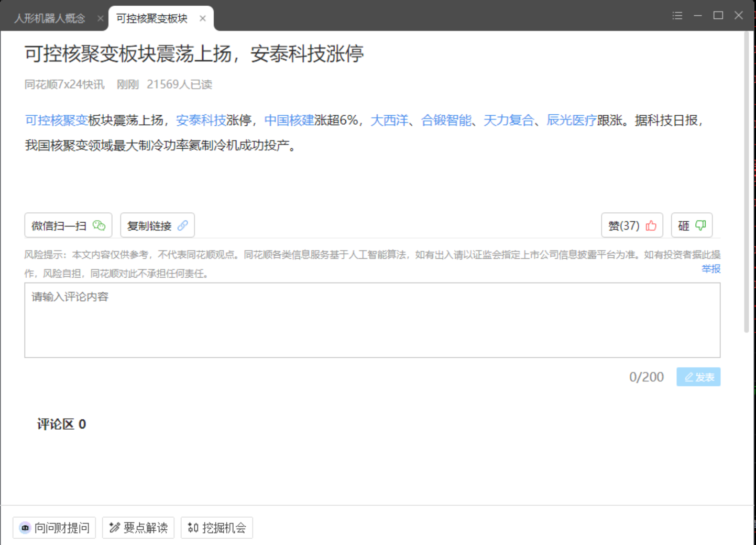Image resolution: width=756 pixels, height=545 pixels.
Task: Click the 微信扫一扫 share button
Action: tap(68, 225)
